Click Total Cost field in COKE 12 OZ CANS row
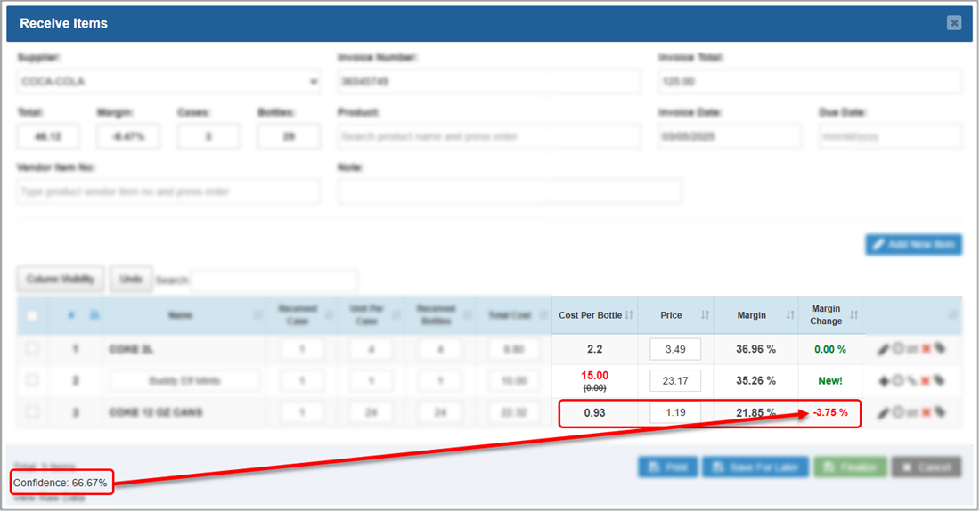 (514, 413)
